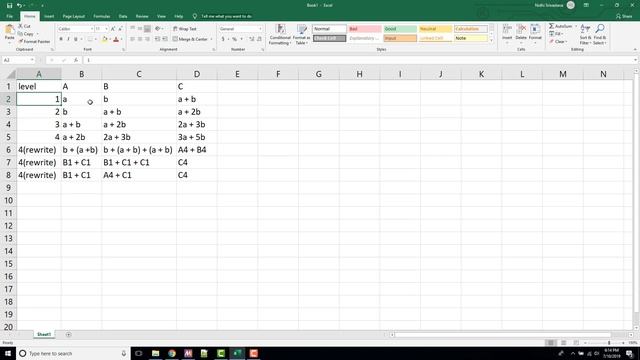Toggle Underline formatting
Image resolution: width=640 pixels, height=360 pixels.
[76, 39]
